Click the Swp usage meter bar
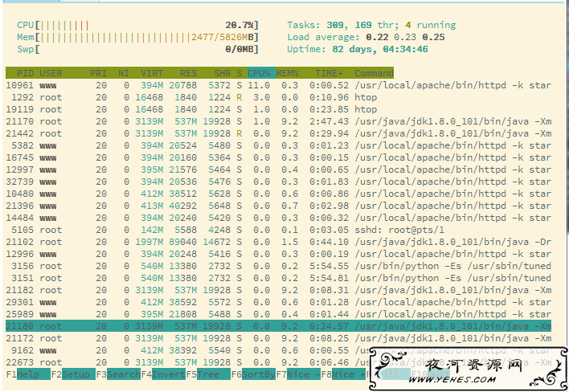569x392 pixels. [138, 49]
